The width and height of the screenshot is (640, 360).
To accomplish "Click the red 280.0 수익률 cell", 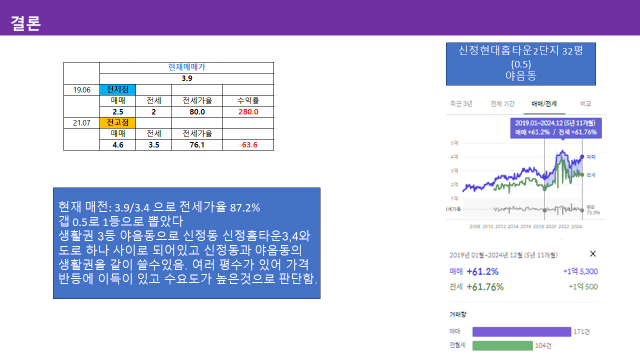I will pyautogui.click(x=248, y=112).
